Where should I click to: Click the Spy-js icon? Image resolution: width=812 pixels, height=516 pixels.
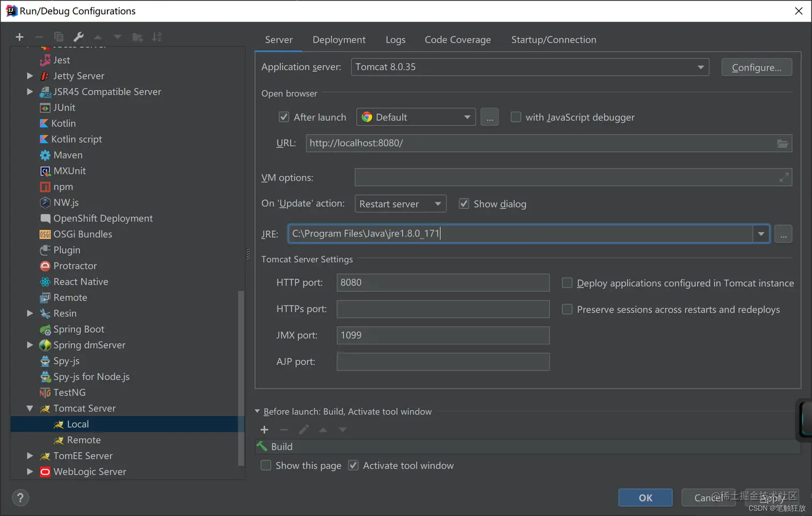pyautogui.click(x=45, y=361)
